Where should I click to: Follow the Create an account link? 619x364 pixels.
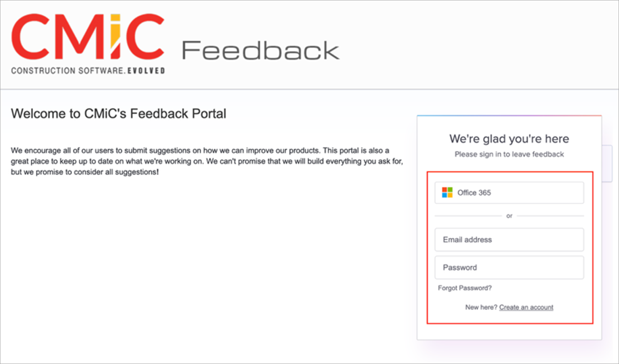pyautogui.click(x=526, y=307)
